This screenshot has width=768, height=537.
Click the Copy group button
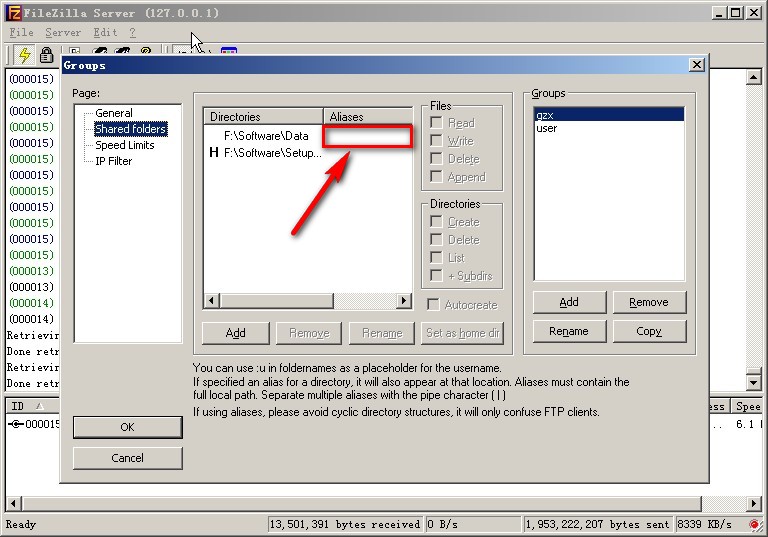[x=649, y=331]
